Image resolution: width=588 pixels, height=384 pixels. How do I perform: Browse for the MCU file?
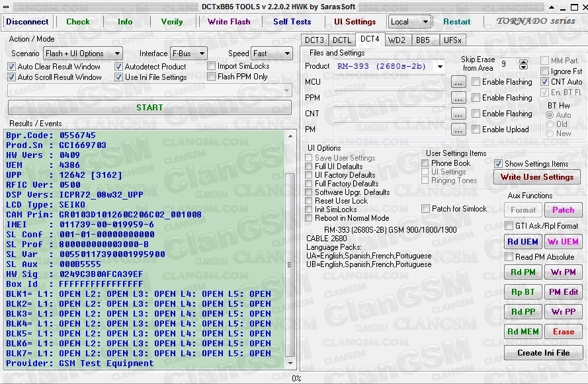point(458,82)
